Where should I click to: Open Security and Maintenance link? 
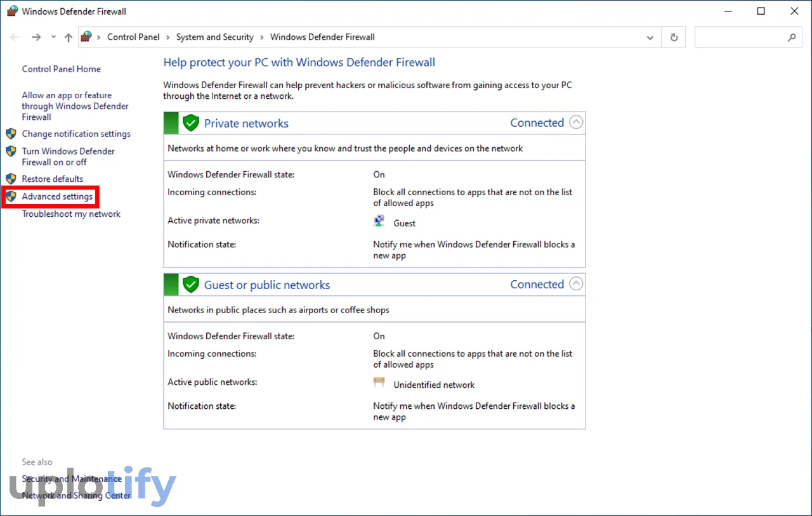72,479
